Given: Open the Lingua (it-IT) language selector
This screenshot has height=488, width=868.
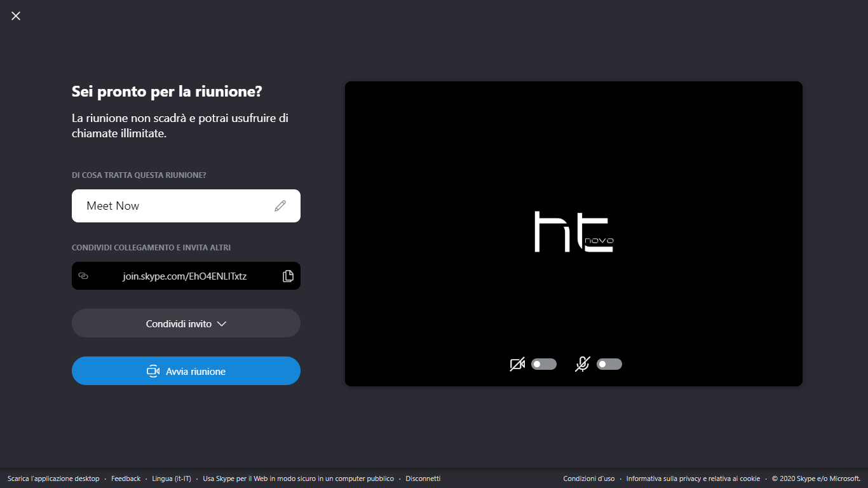Looking at the screenshot, I should (x=172, y=478).
